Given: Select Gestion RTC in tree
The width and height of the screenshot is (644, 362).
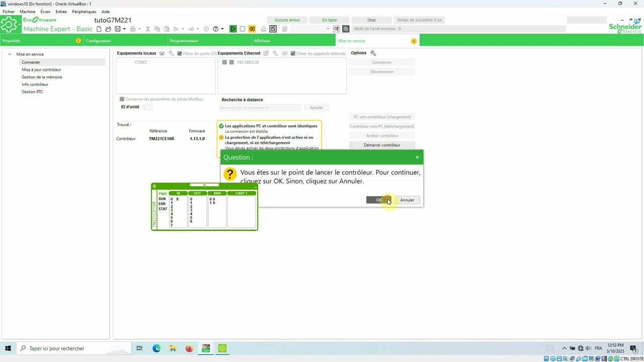Looking at the screenshot, I should 32,92.
